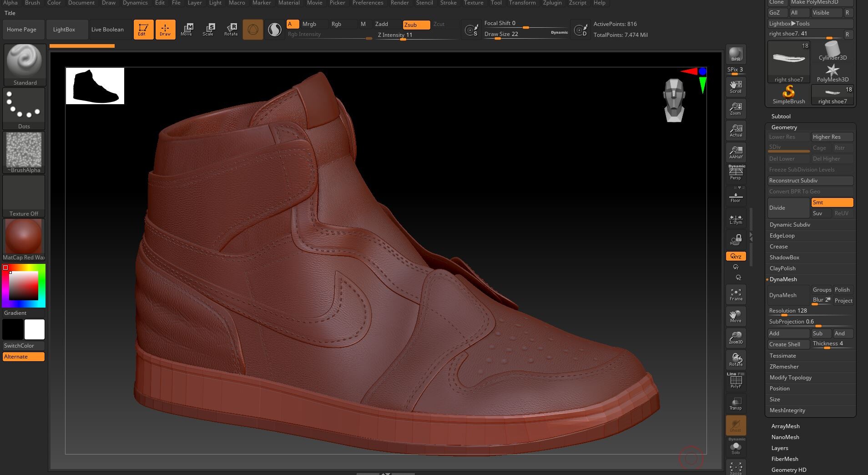Expand the ShadowBox section
This screenshot has width=868, height=475.
tap(784, 258)
